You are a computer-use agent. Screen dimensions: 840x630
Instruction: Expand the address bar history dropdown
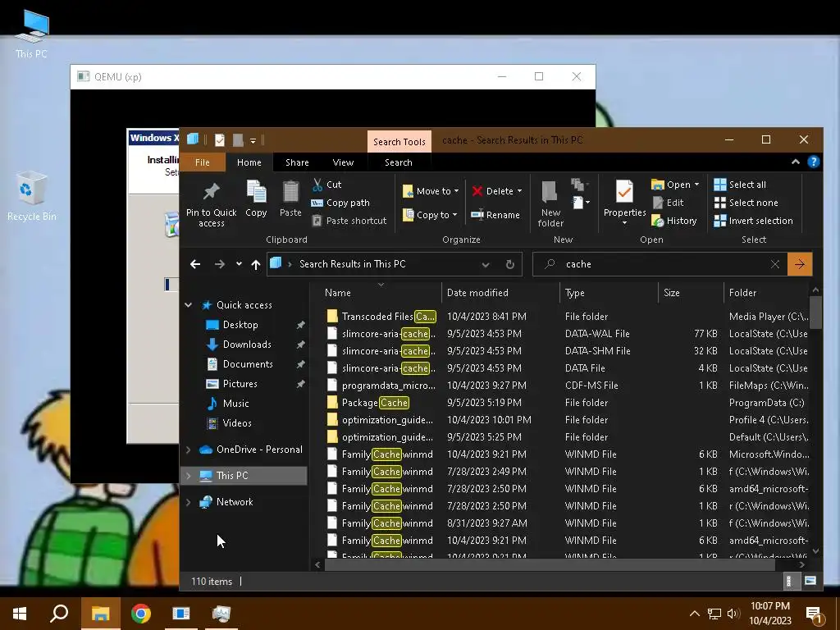(x=486, y=265)
